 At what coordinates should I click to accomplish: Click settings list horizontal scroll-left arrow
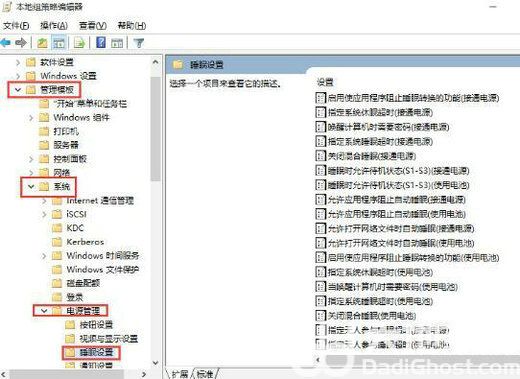(318, 360)
